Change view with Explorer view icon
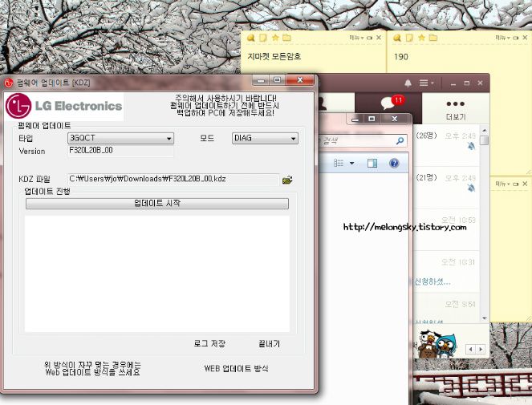 [x=339, y=163]
